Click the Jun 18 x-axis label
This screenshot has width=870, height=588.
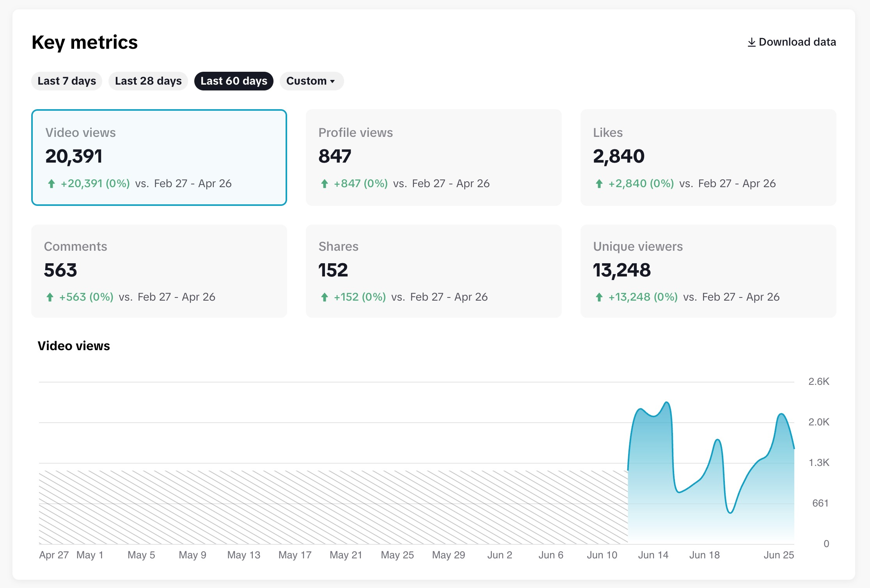[704, 555]
